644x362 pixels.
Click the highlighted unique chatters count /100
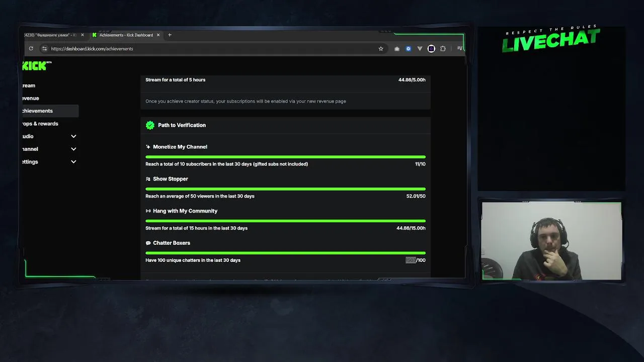coord(416,260)
